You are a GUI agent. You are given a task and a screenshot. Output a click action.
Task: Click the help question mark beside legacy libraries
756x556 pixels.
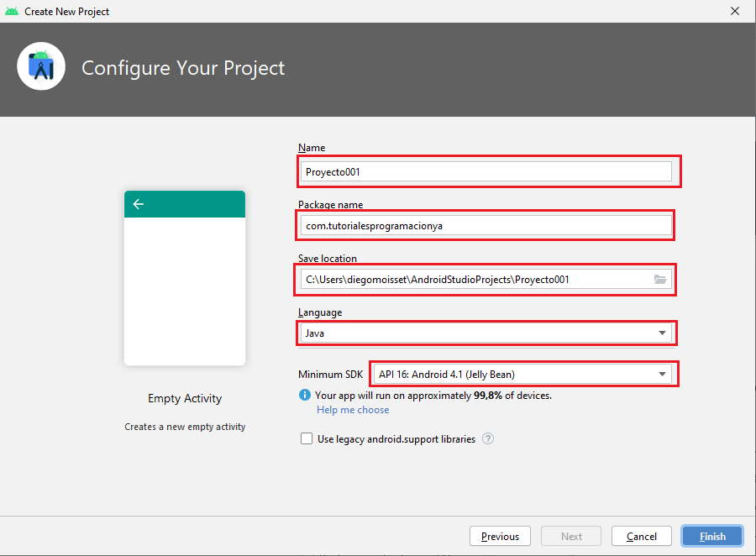coord(488,438)
